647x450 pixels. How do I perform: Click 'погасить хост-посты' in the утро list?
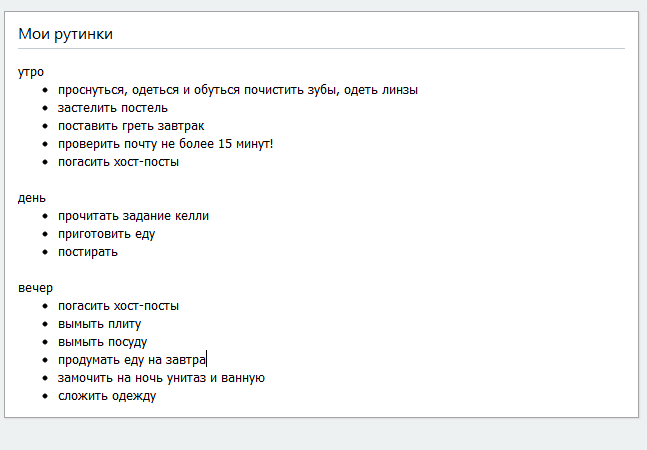[x=118, y=162]
